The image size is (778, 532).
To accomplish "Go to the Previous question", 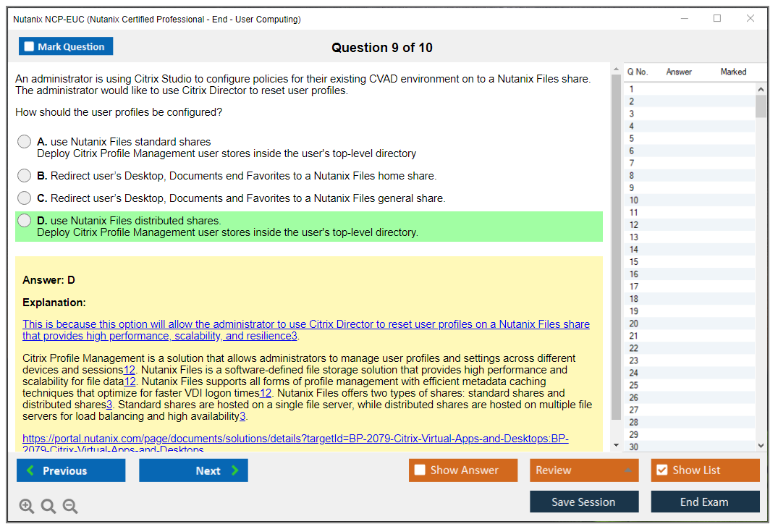I will 71,470.
